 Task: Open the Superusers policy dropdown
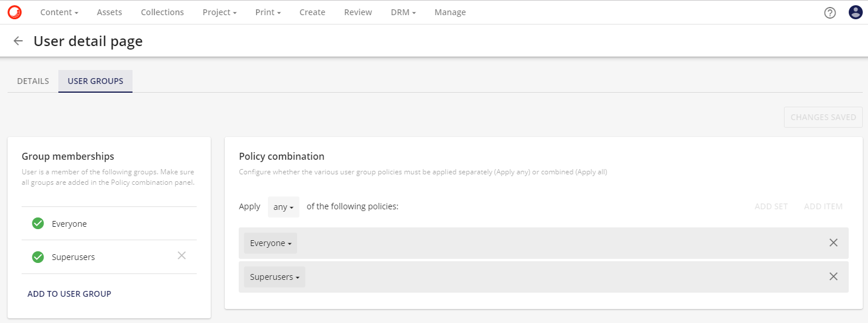tap(274, 277)
